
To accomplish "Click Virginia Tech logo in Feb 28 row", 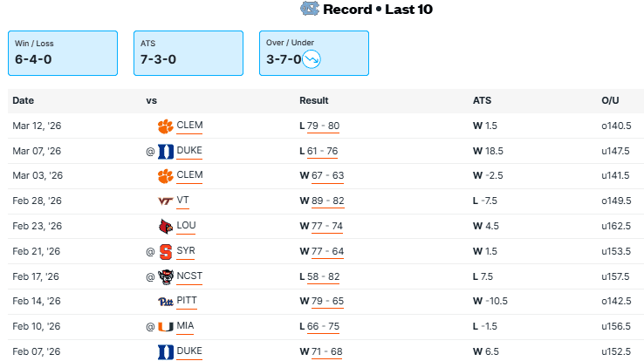I will coord(165,201).
